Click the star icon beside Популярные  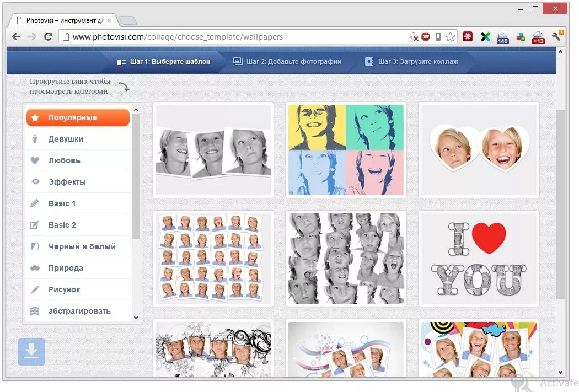pyautogui.click(x=35, y=118)
